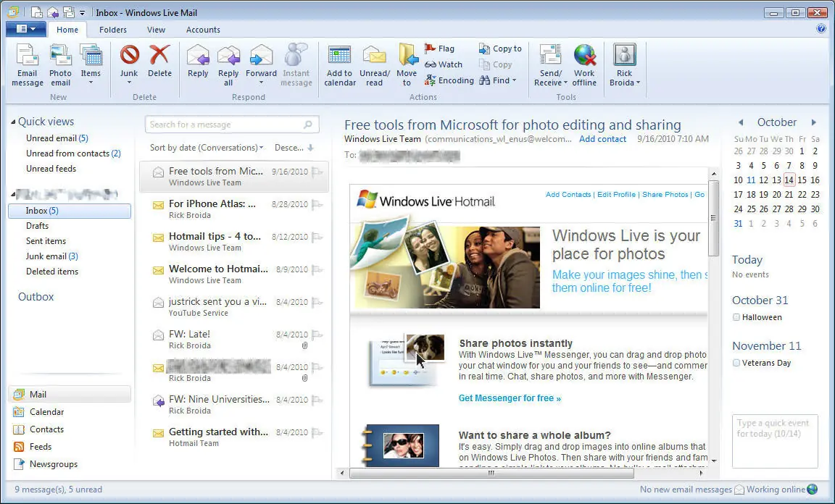Image resolution: width=835 pixels, height=504 pixels.
Task: Open Rick Broida account picture
Action: (x=625, y=55)
